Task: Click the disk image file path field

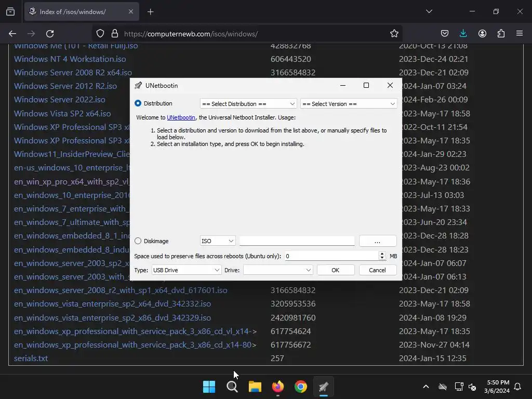Action: (297, 241)
